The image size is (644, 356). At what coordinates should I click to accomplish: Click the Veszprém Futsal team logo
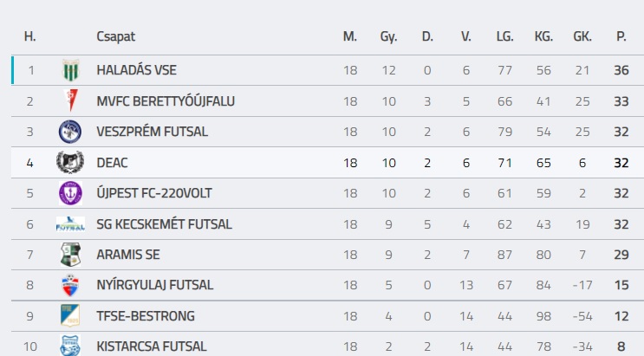coord(70,132)
